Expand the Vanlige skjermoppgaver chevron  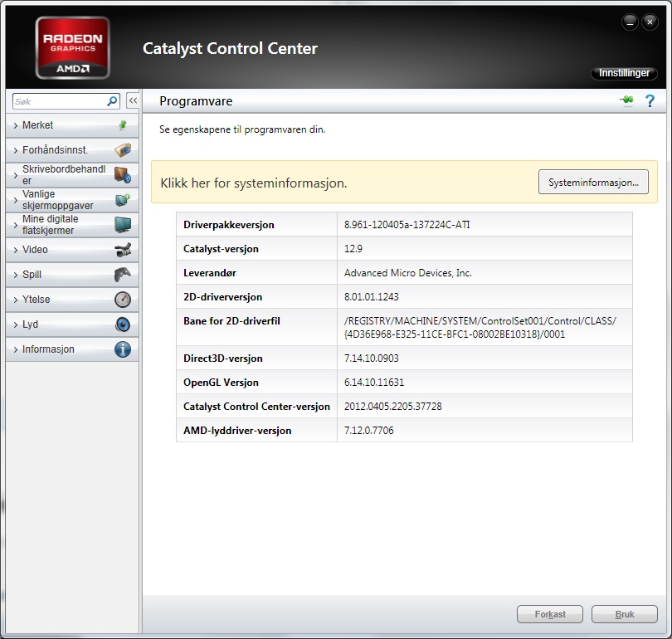click(16, 200)
